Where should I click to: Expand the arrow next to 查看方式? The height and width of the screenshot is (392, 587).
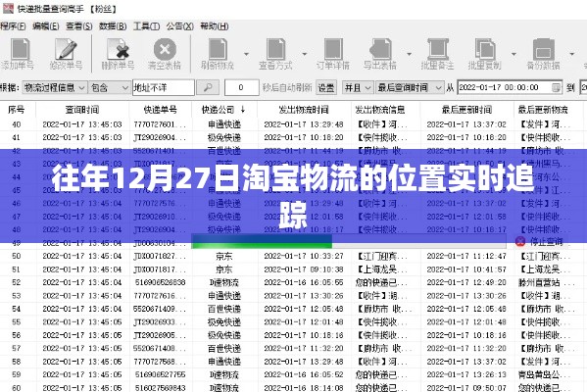(305, 54)
